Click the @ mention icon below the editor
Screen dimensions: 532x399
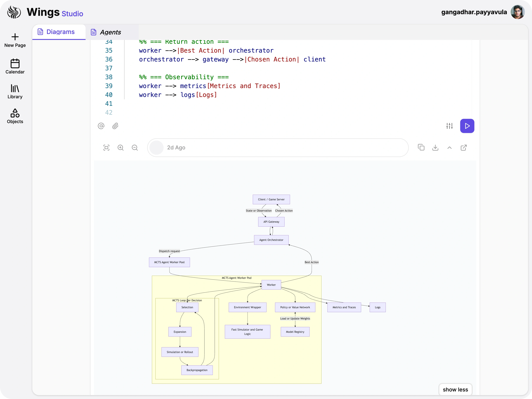101,126
